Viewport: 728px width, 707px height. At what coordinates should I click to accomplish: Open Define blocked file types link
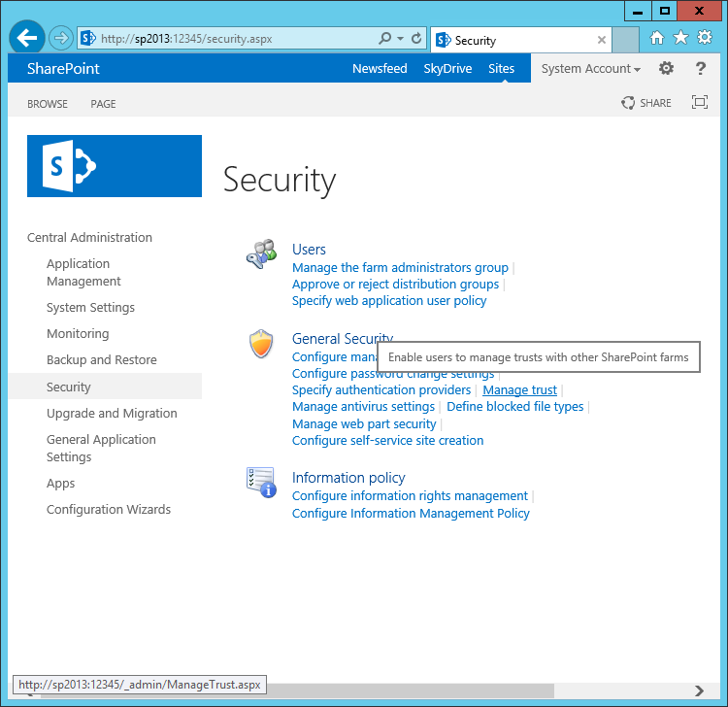(514, 407)
